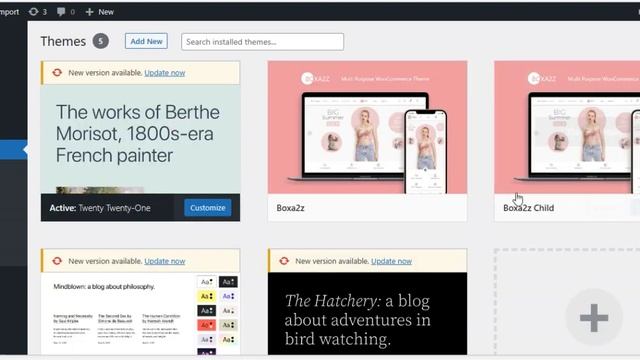
Task: Click the Boxa2z Child theme name
Action: [x=529, y=208]
